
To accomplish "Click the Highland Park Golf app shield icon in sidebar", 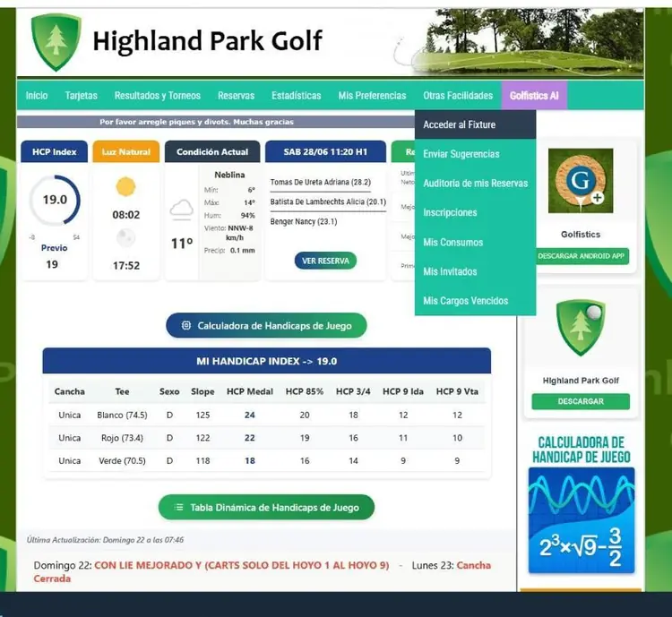I will [581, 328].
